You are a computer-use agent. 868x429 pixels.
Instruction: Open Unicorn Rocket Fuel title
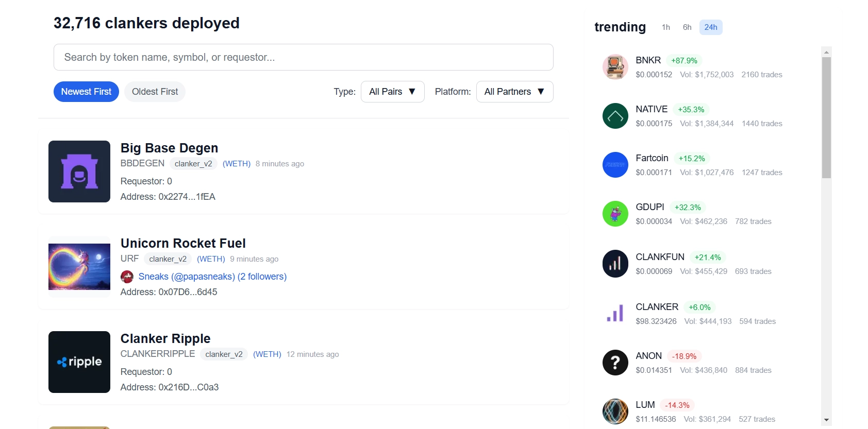[183, 244]
